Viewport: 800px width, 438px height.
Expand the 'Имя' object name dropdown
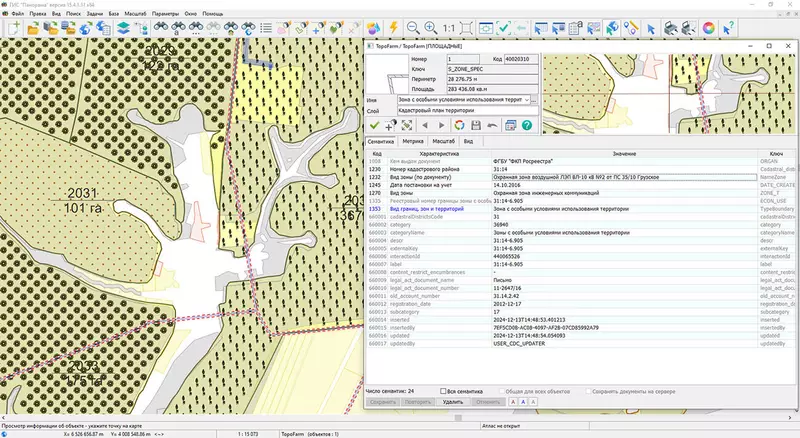coord(528,100)
